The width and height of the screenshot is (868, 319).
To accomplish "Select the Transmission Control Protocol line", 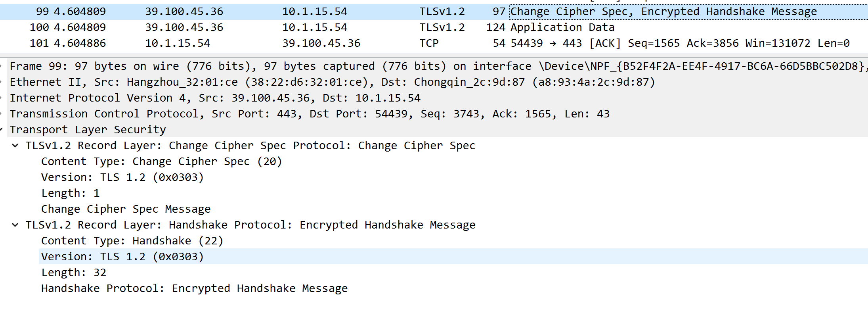I will click(309, 114).
